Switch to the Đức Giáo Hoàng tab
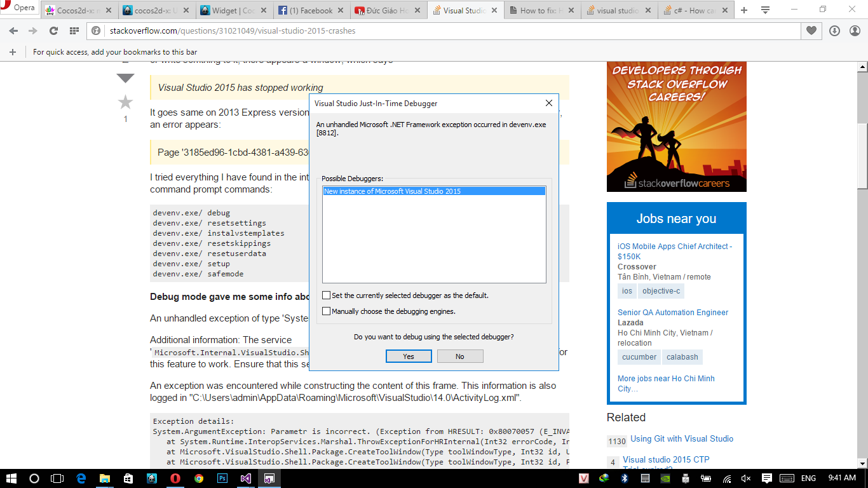 coord(389,10)
